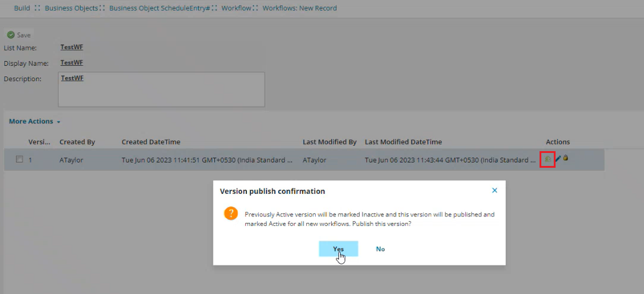Click the orange question mark icon in dialog
The height and width of the screenshot is (294, 644).
tap(231, 213)
